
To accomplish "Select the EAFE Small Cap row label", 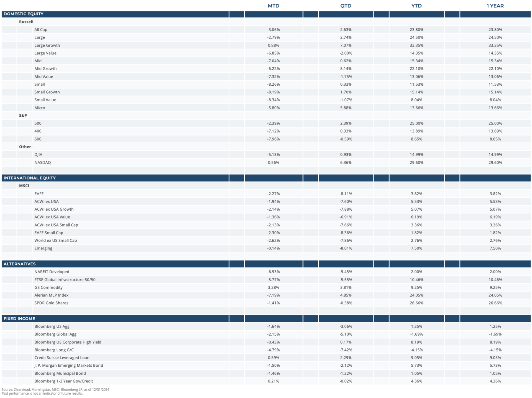I will tap(49, 233).
